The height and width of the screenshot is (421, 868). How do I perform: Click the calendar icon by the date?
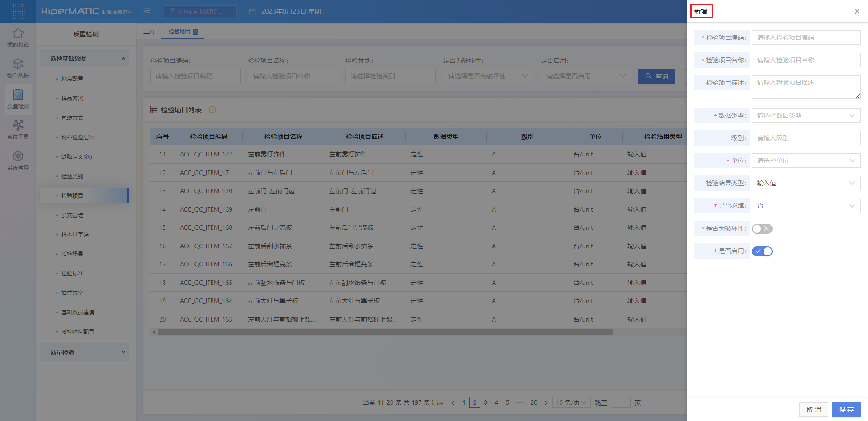[x=252, y=11]
